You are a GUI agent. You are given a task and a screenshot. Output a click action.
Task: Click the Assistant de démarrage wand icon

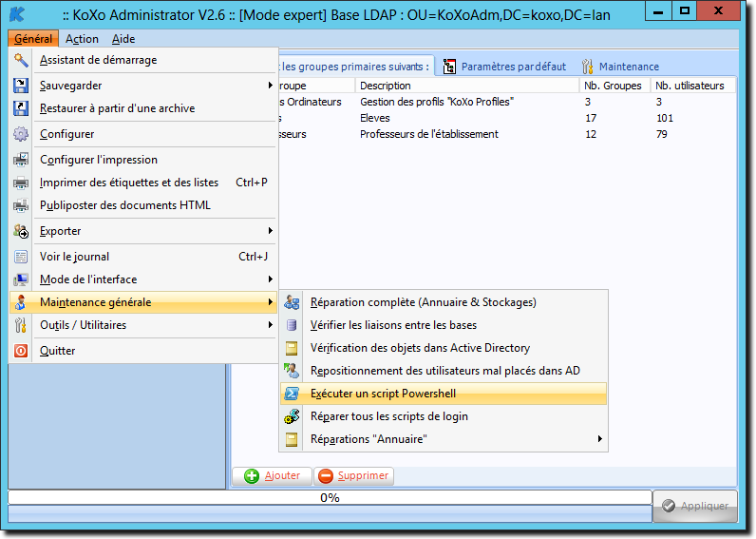(x=21, y=60)
